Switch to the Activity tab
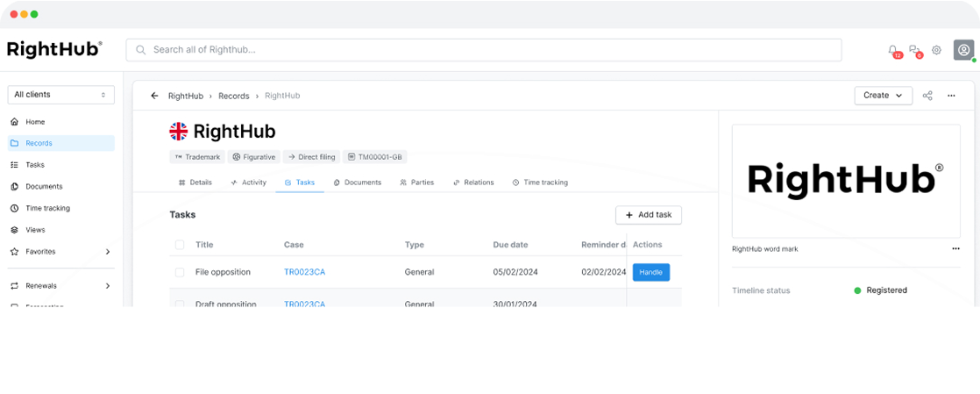This screenshot has height=394, width=980. click(x=249, y=183)
